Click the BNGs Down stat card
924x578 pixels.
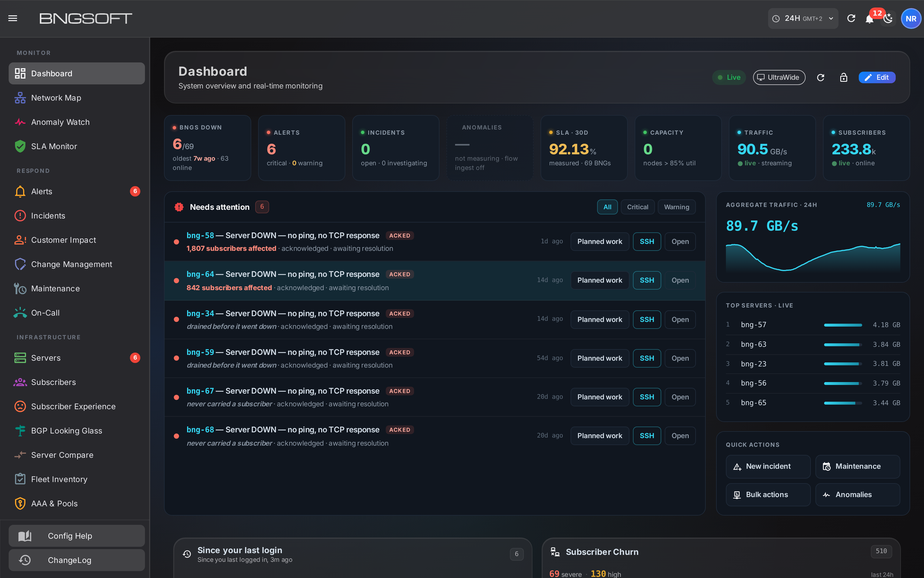207,148
